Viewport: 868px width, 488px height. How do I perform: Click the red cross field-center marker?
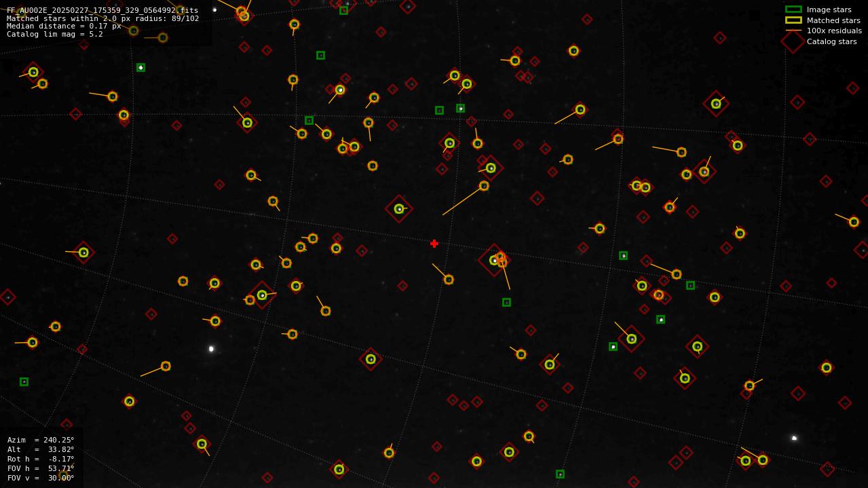coord(434,244)
